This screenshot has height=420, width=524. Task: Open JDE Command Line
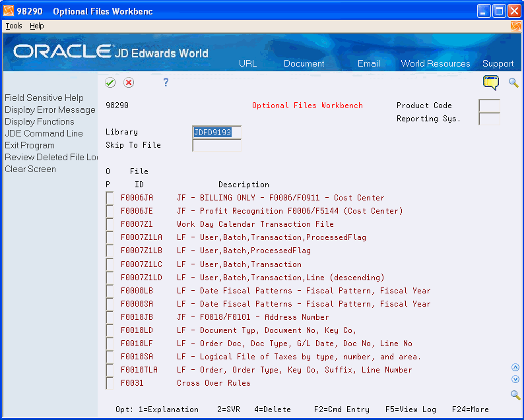click(x=44, y=134)
